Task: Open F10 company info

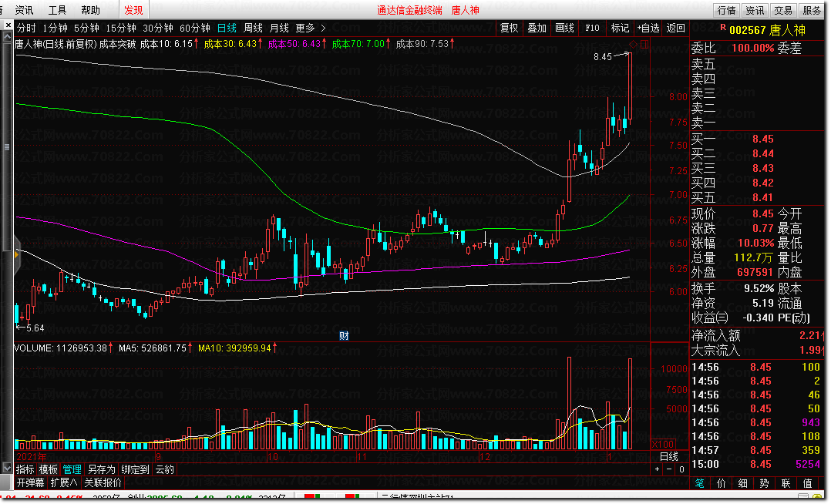Action: coord(592,28)
